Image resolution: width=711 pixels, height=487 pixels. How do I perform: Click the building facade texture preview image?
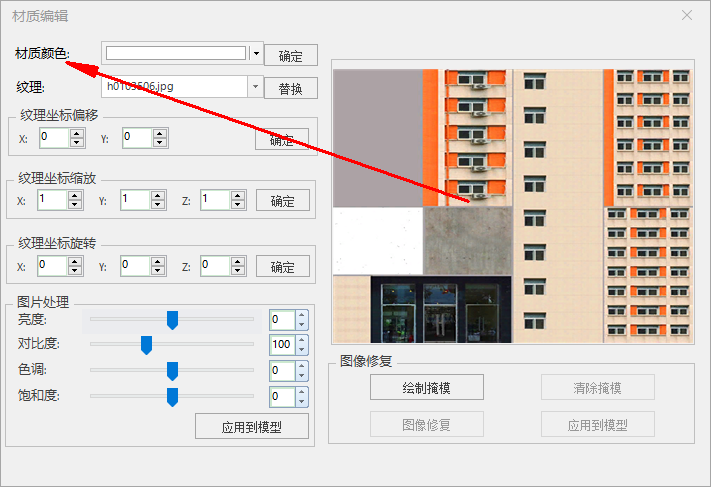pyautogui.click(x=513, y=206)
